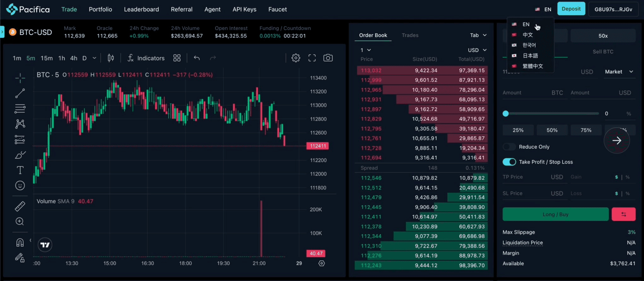This screenshot has height=281, width=644.
Task: Click the chart settings gear icon
Action: click(x=296, y=58)
